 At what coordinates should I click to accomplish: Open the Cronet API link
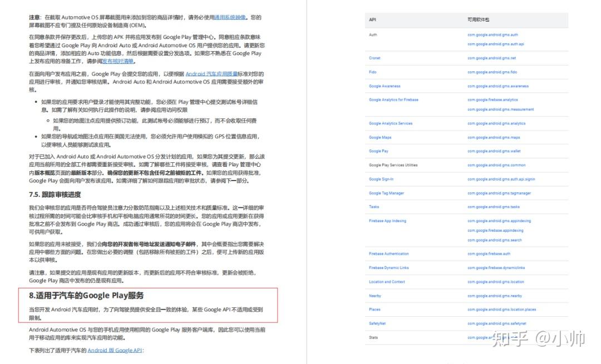point(374,58)
